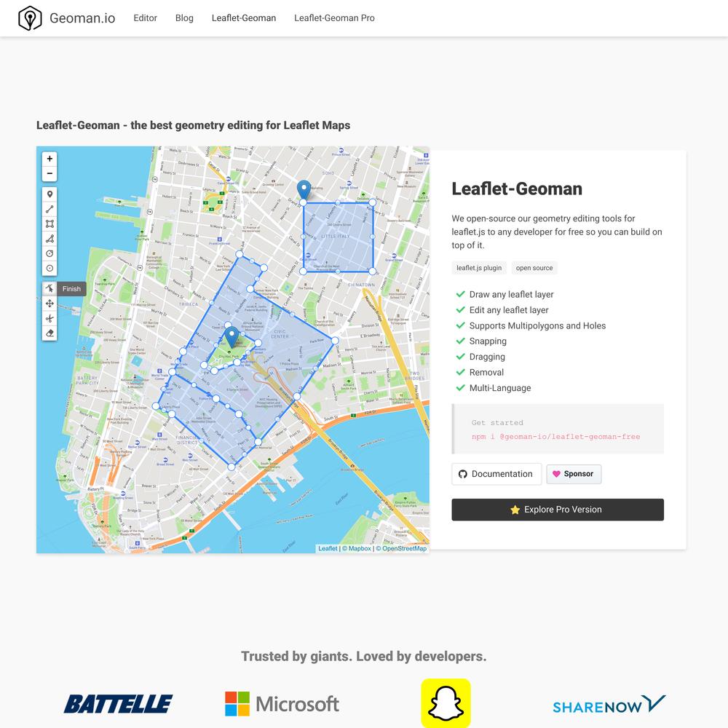Viewport: 728px width, 728px height.
Task: Open the Blog menu item
Action: [x=184, y=18]
